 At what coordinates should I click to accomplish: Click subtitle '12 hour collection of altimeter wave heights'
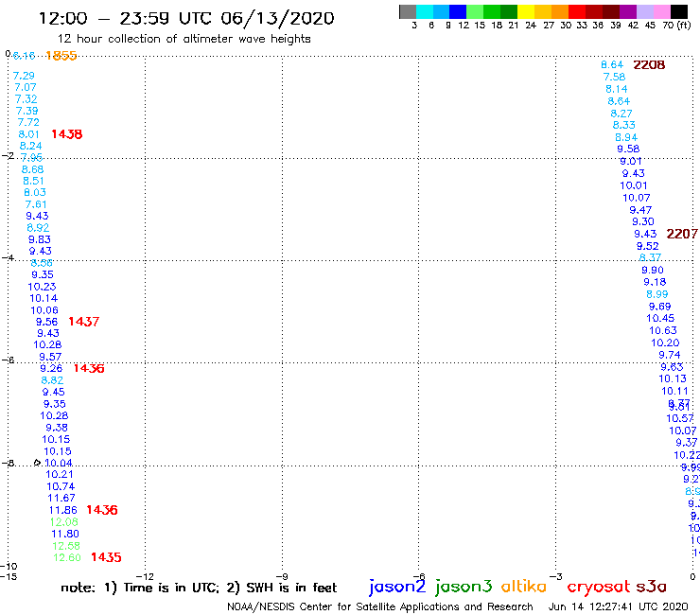pyautogui.click(x=184, y=39)
